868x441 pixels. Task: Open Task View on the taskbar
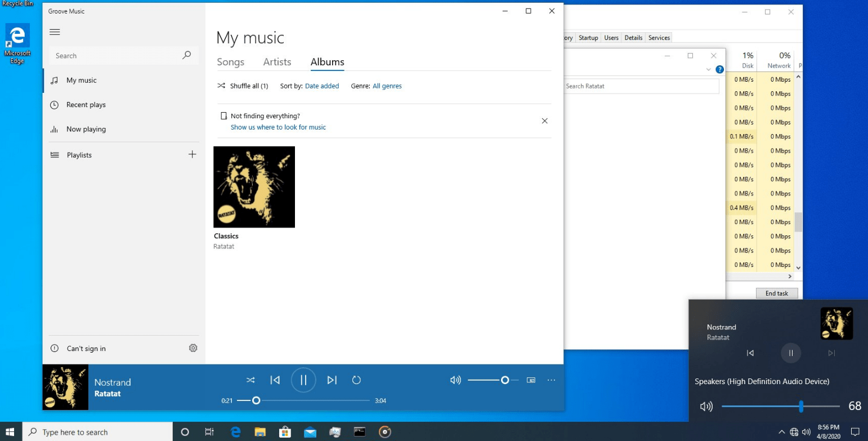pos(209,432)
